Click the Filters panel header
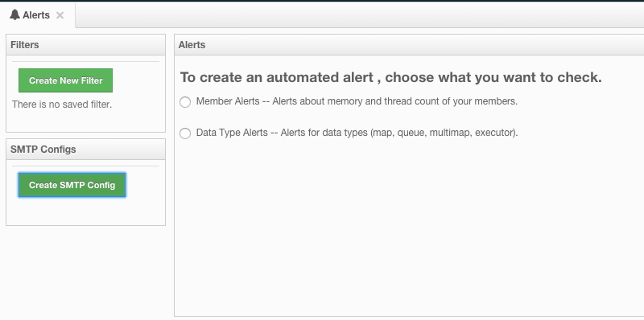This screenshot has height=320, width=644. tap(86, 45)
